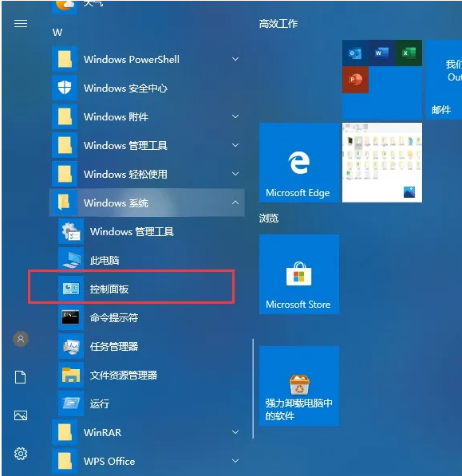Click the WPS Office folder icon
Viewport: 462px width, 476px height.
tap(65, 461)
